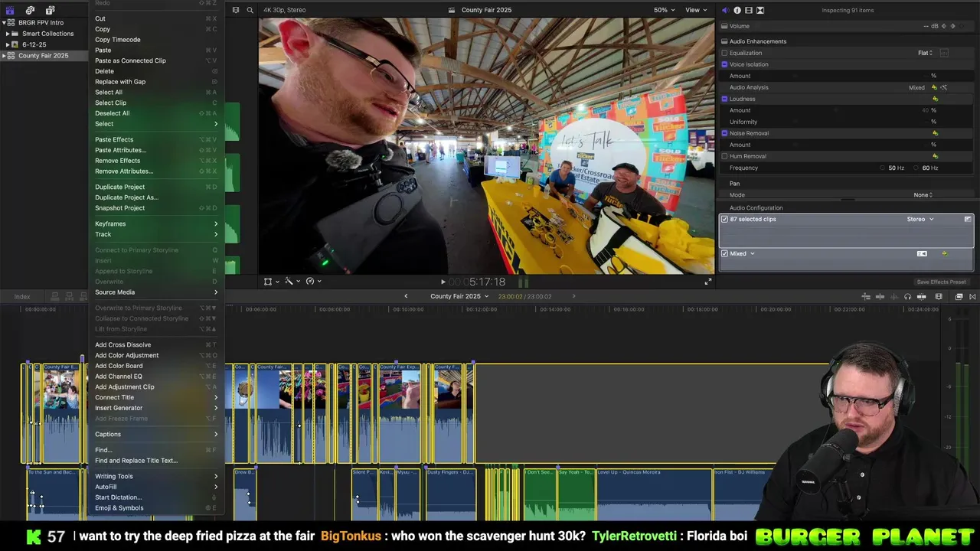
Task: Open the Pan Mode None dropdown
Action: pyautogui.click(x=923, y=195)
